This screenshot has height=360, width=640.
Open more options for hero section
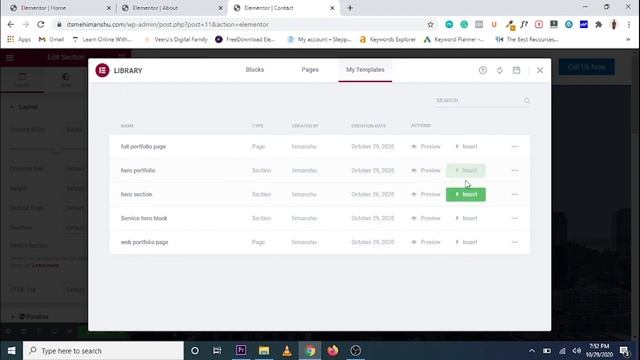coord(515,194)
